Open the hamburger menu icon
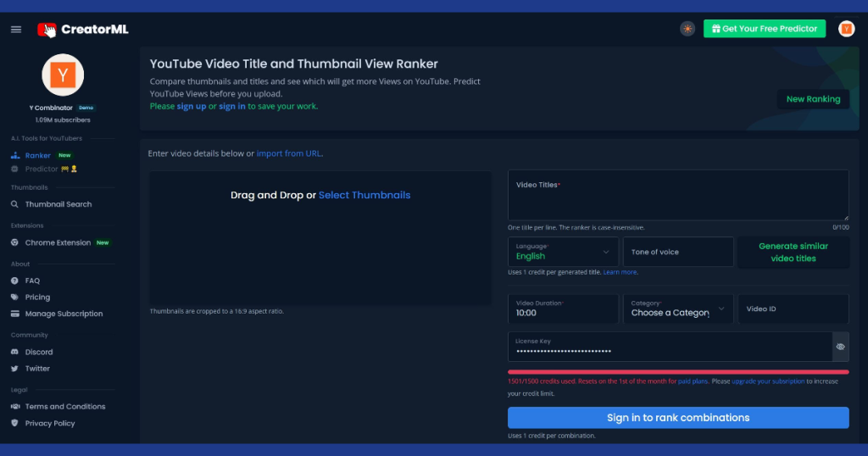The width and height of the screenshot is (868, 456). pos(16,30)
